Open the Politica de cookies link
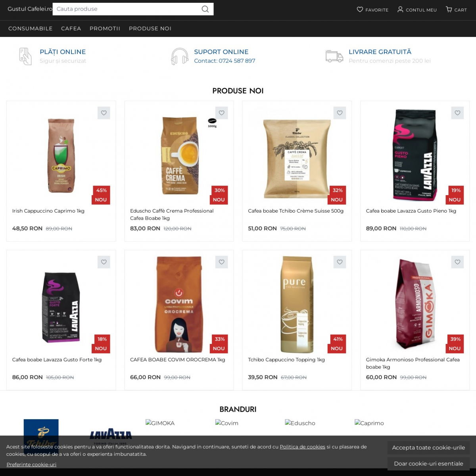This screenshot has height=476, width=476. [x=302, y=447]
